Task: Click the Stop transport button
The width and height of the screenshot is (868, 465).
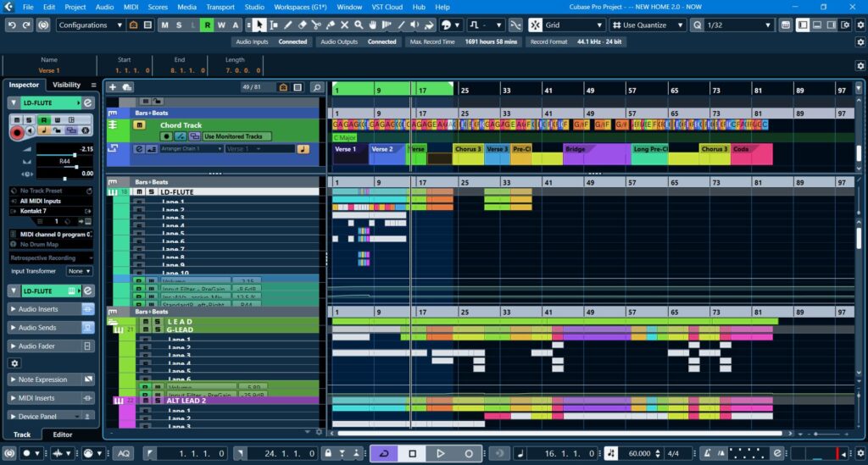Action: 412,453
